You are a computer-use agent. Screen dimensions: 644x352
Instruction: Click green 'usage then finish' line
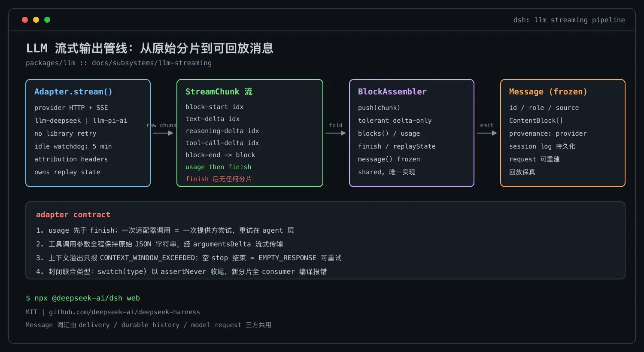pos(219,167)
